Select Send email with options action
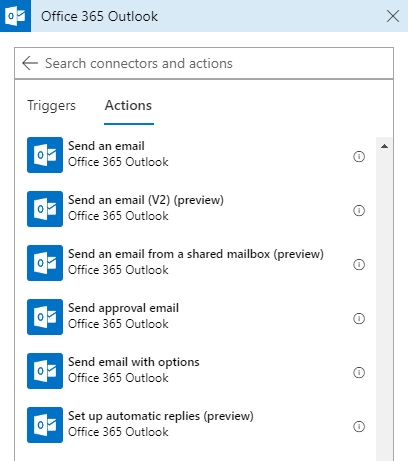This screenshot has height=461, width=408. pyautogui.click(x=197, y=371)
